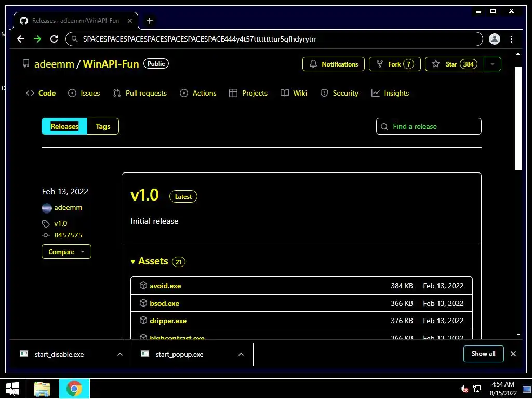Select the Tags toggle button
Viewport: 532px width, 399px height.
[103, 126]
